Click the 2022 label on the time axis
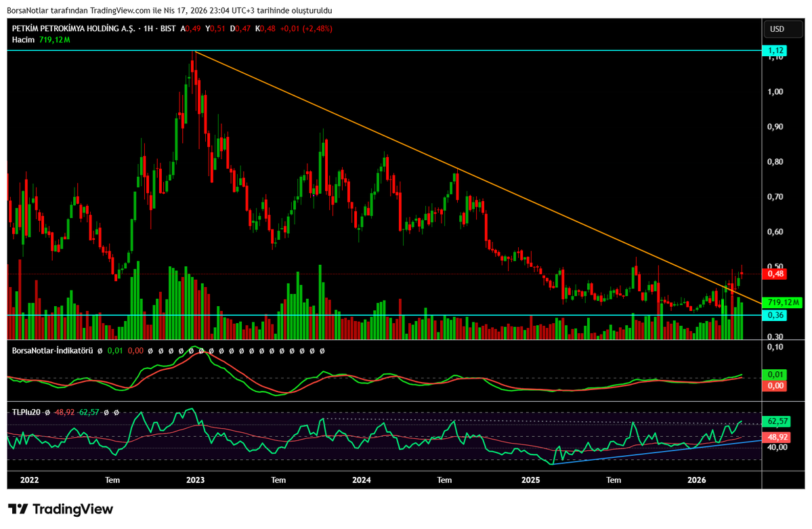The width and height of the screenshot is (812, 529). tap(30, 480)
